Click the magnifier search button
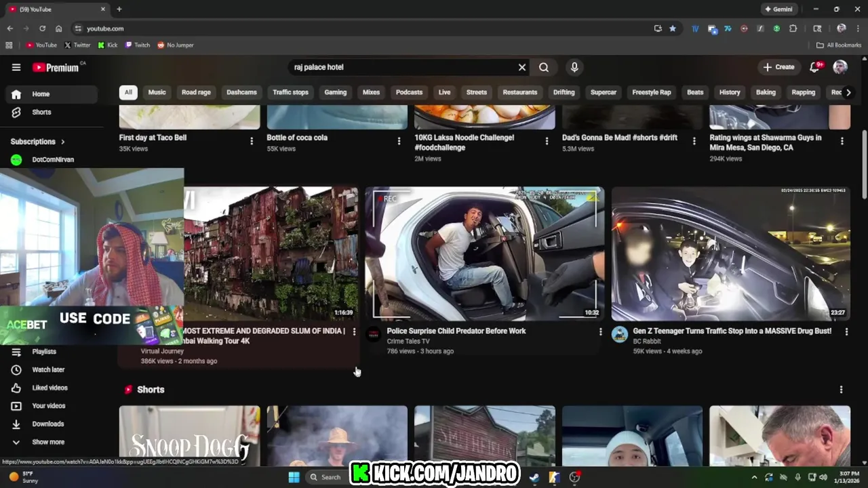868x488 pixels. point(544,67)
